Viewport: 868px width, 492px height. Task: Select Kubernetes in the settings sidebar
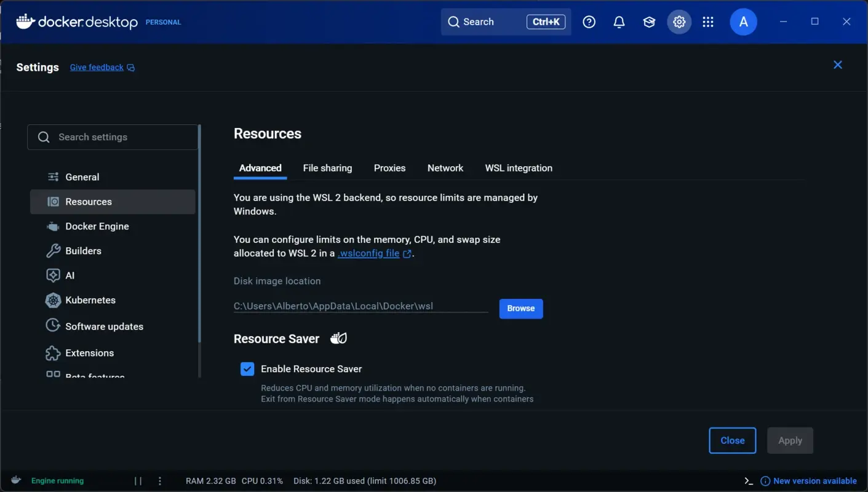tap(90, 300)
